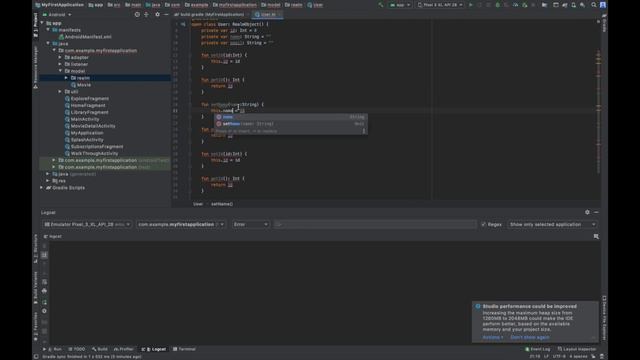Open Logcat panel settings gear

pyautogui.click(x=587, y=212)
